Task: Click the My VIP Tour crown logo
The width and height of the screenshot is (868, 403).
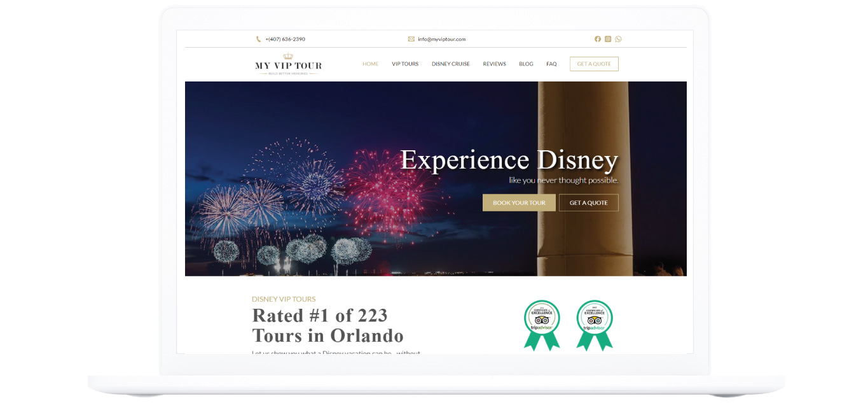Action: click(288, 64)
